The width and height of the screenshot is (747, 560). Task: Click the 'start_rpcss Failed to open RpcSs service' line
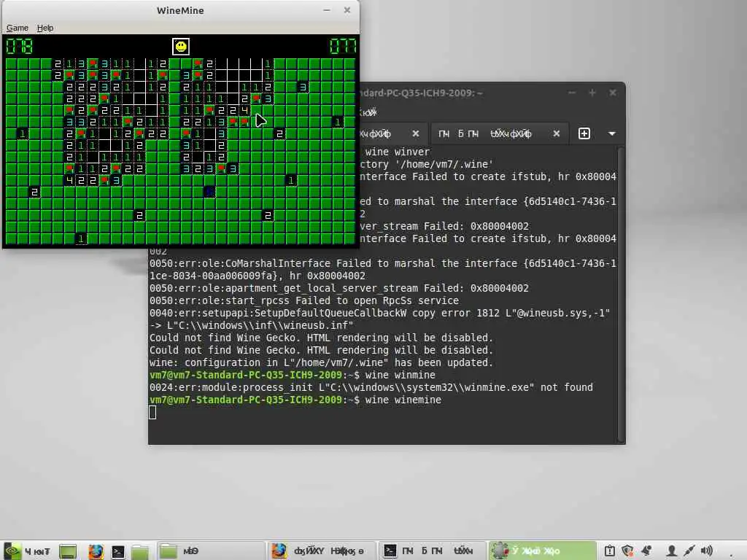click(x=304, y=301)
